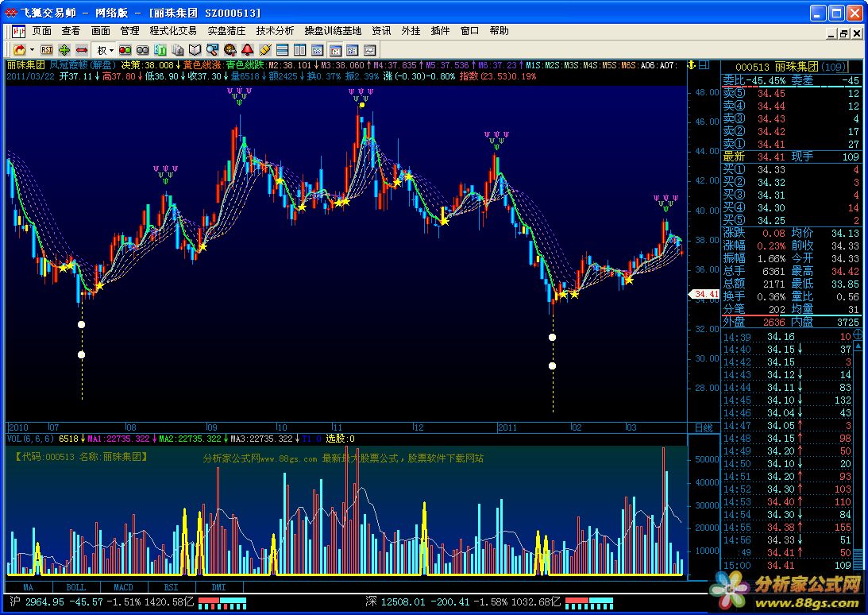Viewport: 868px width, 615px height.
Task: Click the 内盘 3725 value
Action: pyautogui.click(x=847, y=322)
